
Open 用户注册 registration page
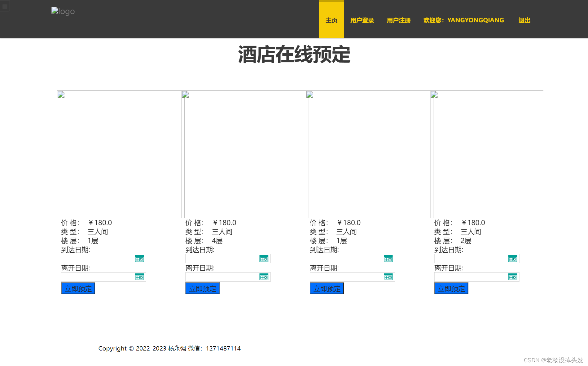399,20
